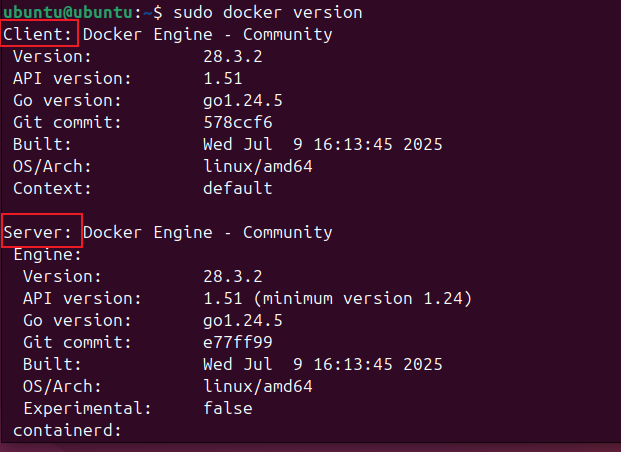Viewport: 621px width, 452px height.
Task: Click the Server 'Git commit:' label
Action: point(77,343)
